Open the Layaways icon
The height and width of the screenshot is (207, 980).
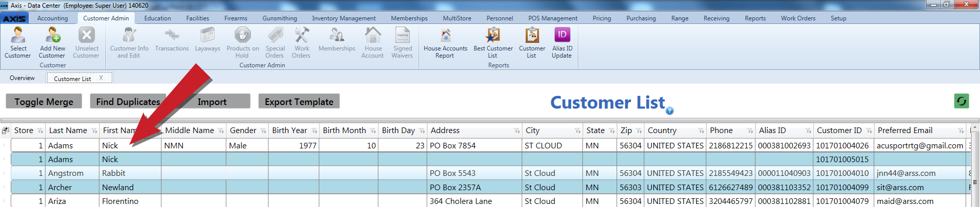(207, 39)
